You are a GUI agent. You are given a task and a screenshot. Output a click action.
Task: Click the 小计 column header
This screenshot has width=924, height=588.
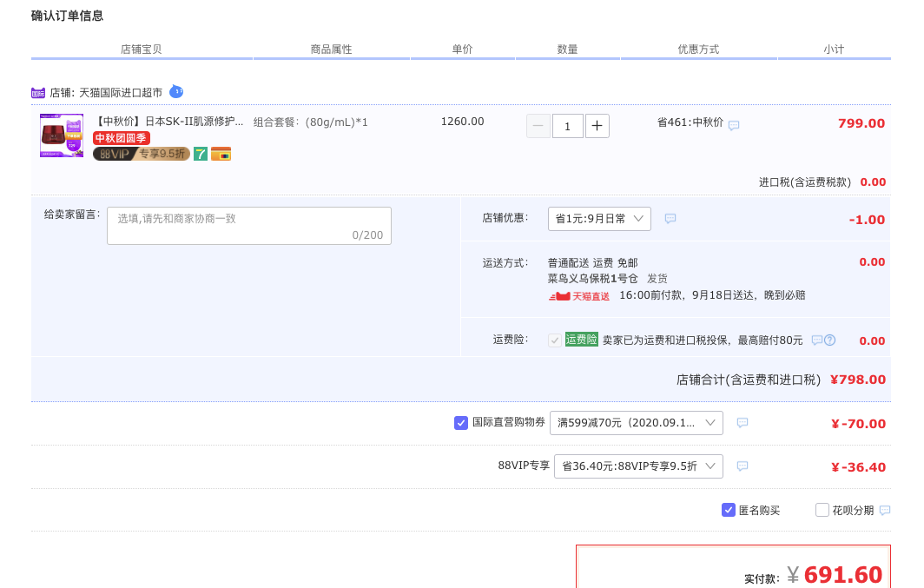(834, 49)
